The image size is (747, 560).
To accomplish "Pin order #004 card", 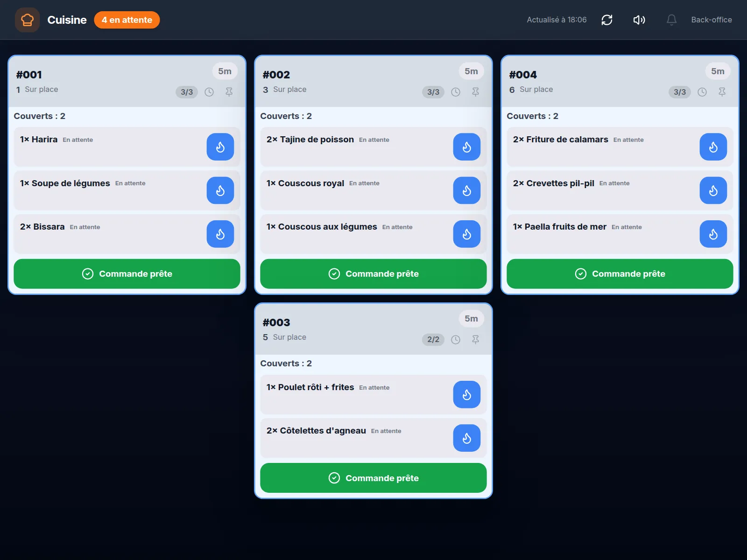I will (722, 92).
